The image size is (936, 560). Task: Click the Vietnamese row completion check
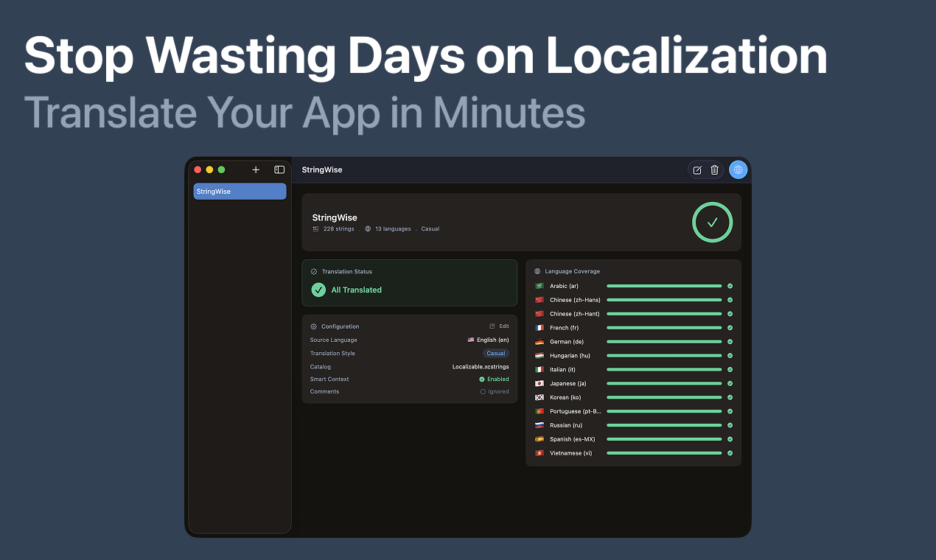[730, 453]
